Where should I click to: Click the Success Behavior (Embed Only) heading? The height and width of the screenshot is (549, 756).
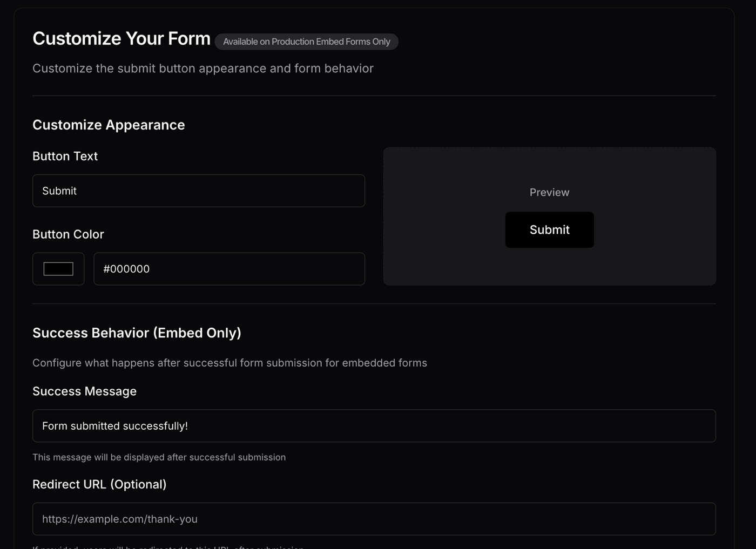[137, 333]
